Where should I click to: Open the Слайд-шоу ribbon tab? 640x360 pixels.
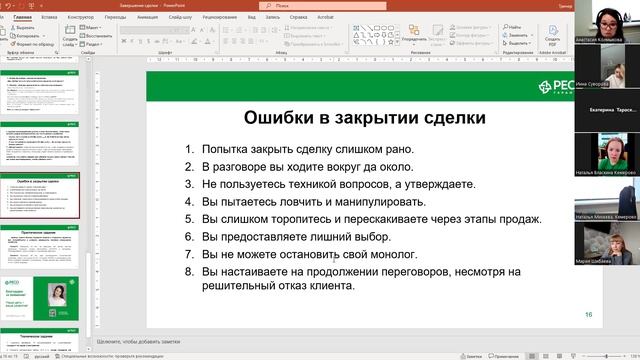pos(180,17)
